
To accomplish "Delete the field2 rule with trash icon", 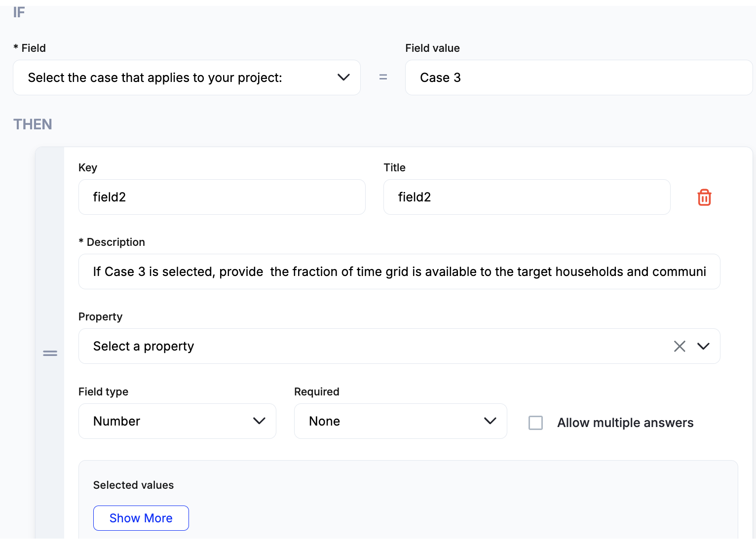I will (x=704, y=197).
